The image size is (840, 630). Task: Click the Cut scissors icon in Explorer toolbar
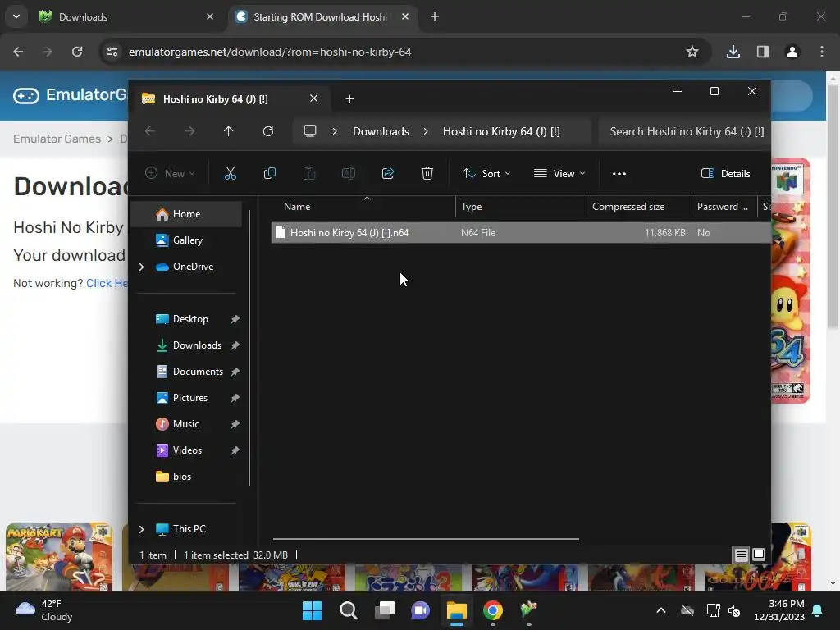click(230, 173)
